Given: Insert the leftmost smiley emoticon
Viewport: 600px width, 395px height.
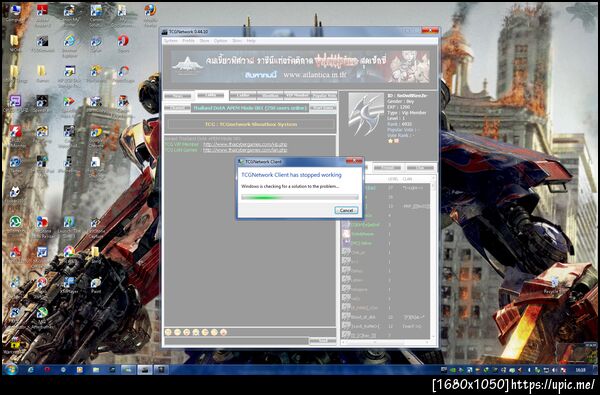Looking at the screenshot, I should pyautogui.click(x=168, y=332).
